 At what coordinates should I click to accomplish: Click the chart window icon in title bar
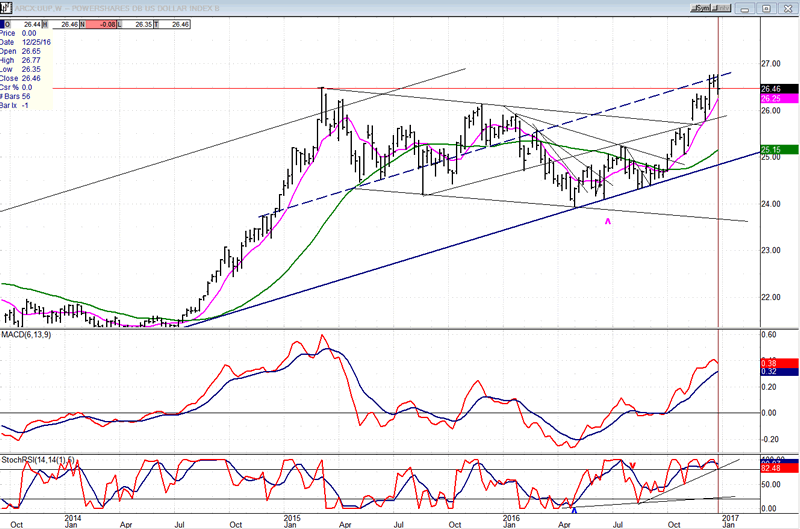point(8,6)
